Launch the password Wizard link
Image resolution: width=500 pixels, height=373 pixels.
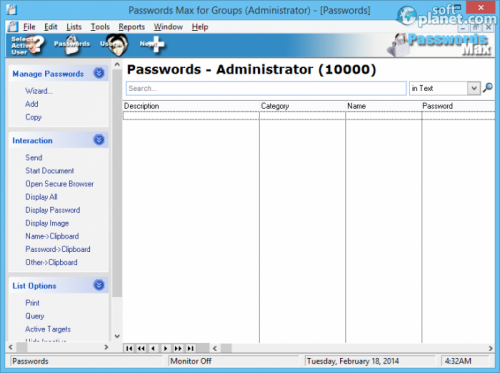pyautogui.click(x=39, y=91)
